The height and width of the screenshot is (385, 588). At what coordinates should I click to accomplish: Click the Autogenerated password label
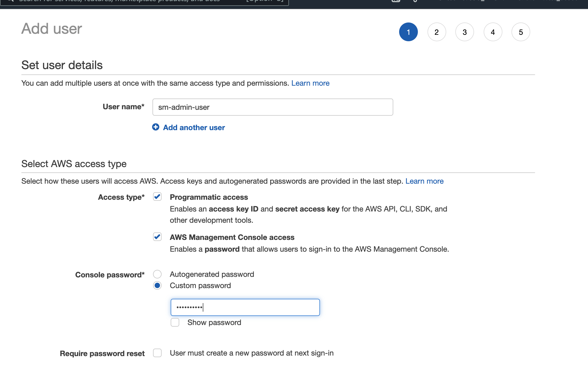[212, 274]
